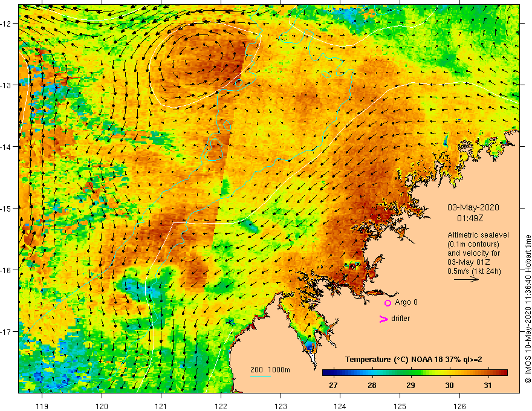Click the latitude axis label -12

click(7, 24)
